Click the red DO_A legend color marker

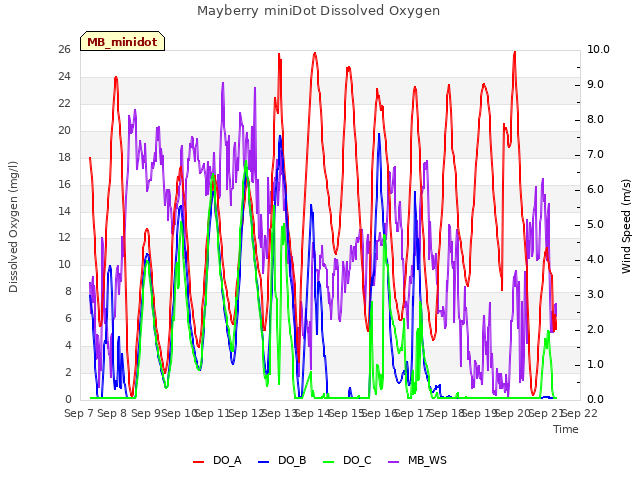point(198,462)
